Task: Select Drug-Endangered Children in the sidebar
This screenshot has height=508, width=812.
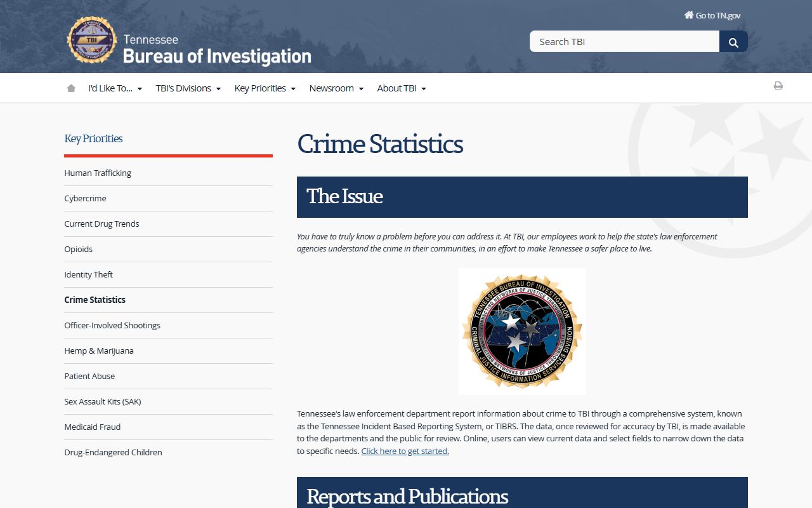Action: [x=113, y=452]
